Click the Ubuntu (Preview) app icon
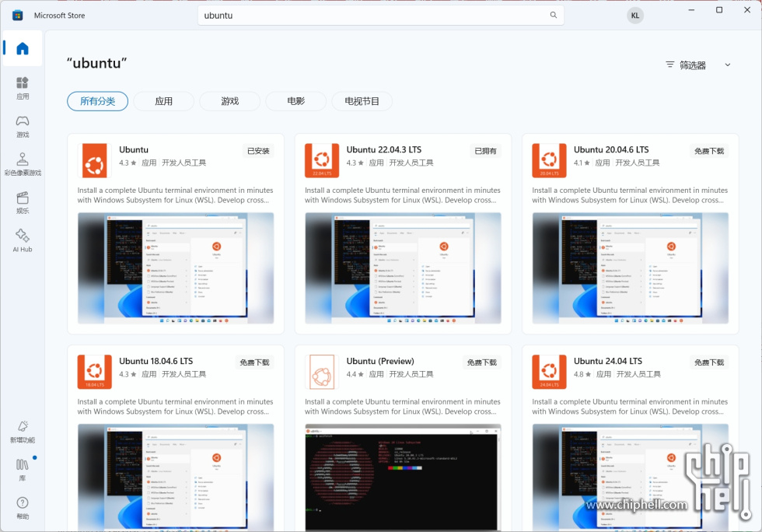Viewport: 762px width, 532px height. tap(322, 372)
